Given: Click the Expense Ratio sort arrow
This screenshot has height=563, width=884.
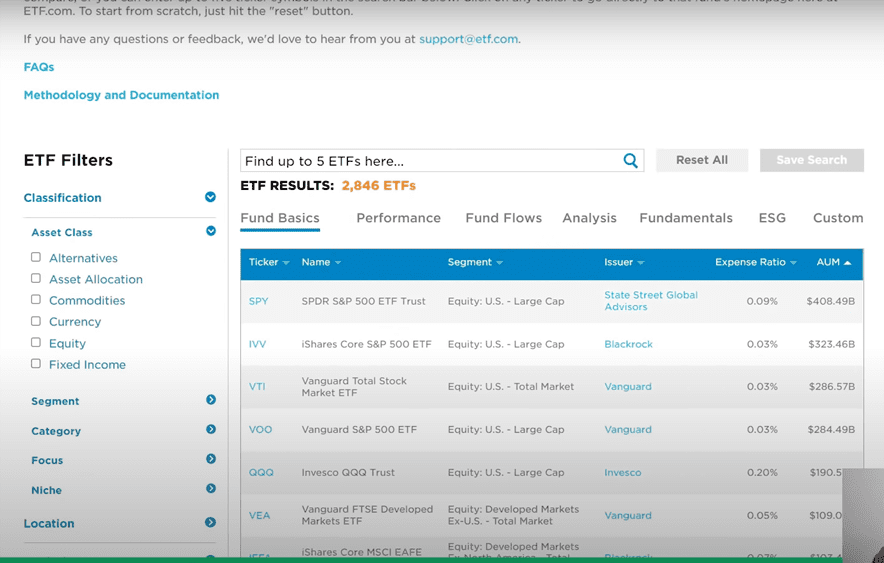Looking at the screenshot, I should 793,263.
